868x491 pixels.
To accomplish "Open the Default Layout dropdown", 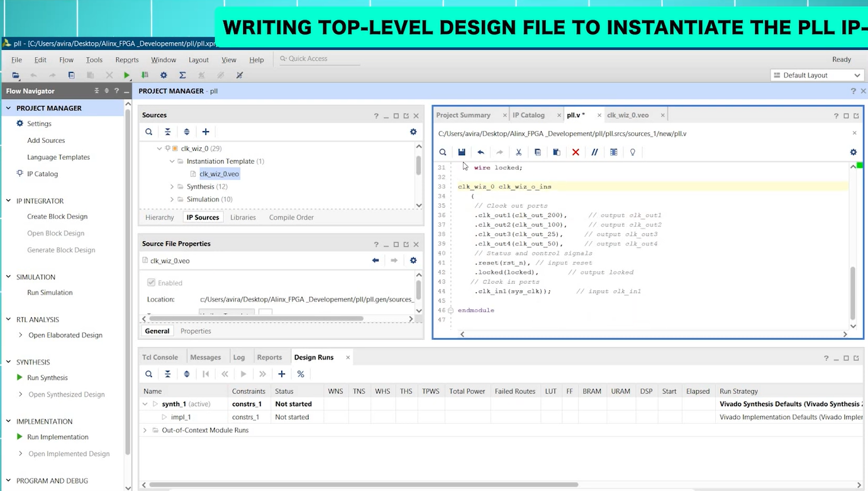I will pos(817,76).
